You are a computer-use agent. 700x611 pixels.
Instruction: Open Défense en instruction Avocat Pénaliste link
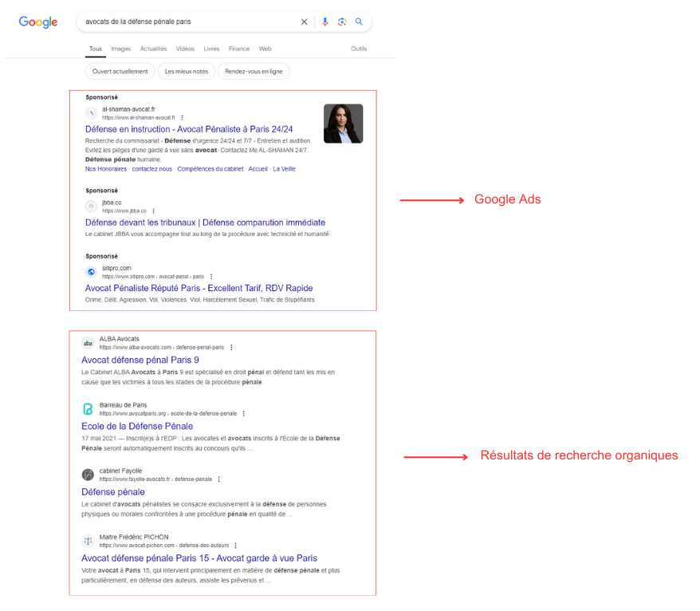(x=189, y=129)
